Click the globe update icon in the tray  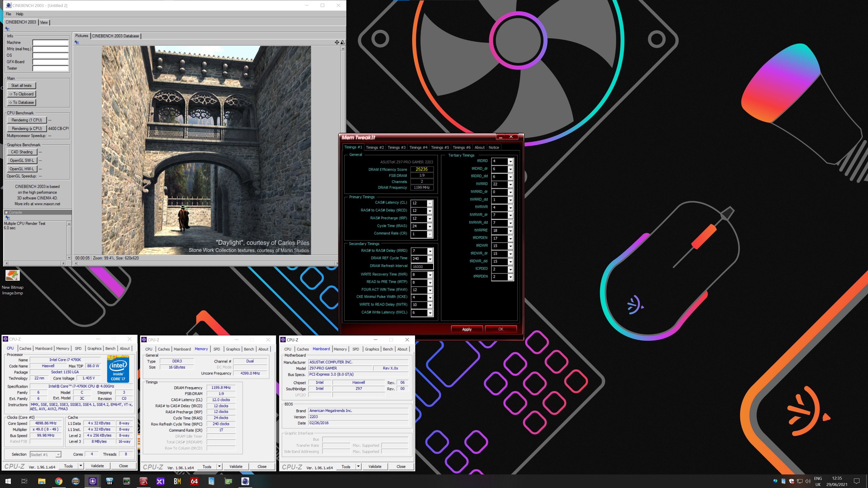coord(775,481)
